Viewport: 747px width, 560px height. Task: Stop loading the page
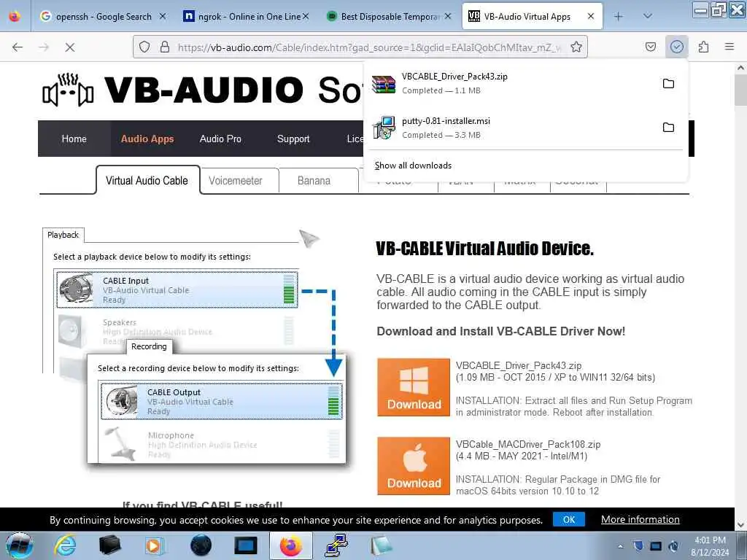[69, 47]
